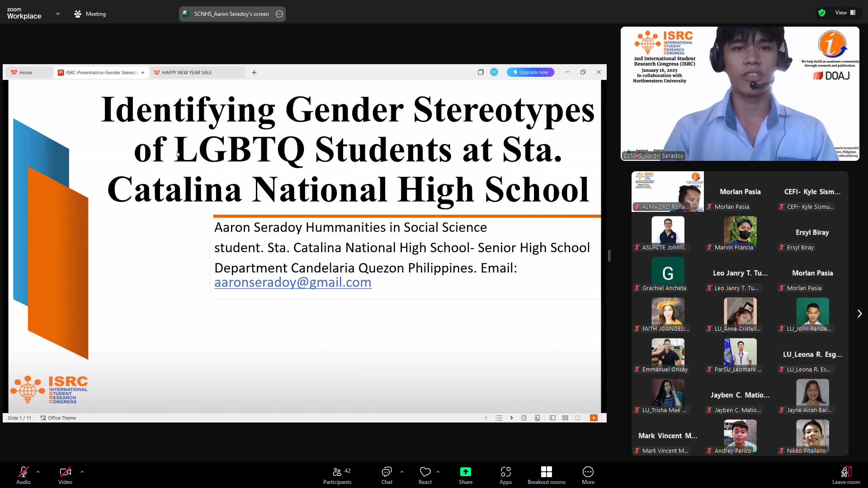Open the React emoji menu
Viewport: 868px width, 488px height.
(x=425, y=475)
